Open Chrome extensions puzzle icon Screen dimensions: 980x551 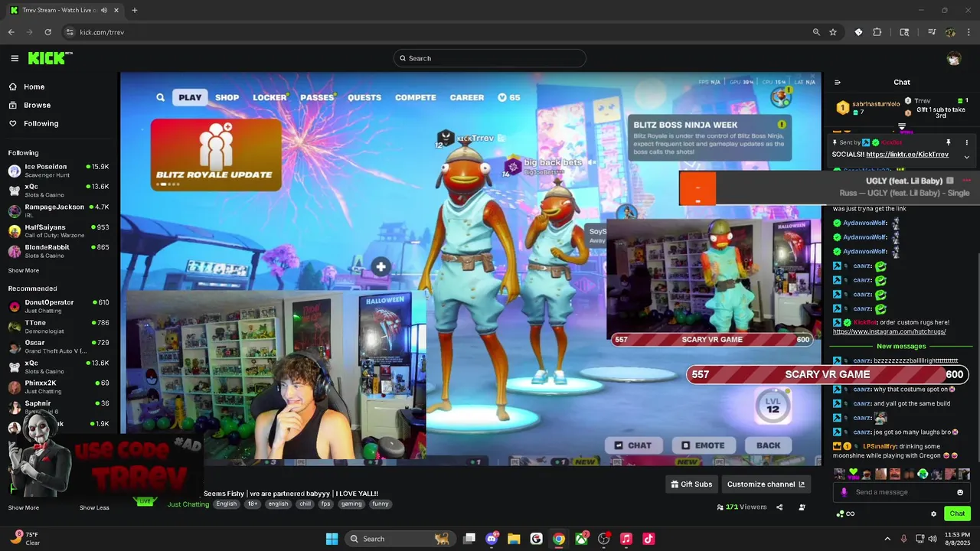[x=877, y=32]
